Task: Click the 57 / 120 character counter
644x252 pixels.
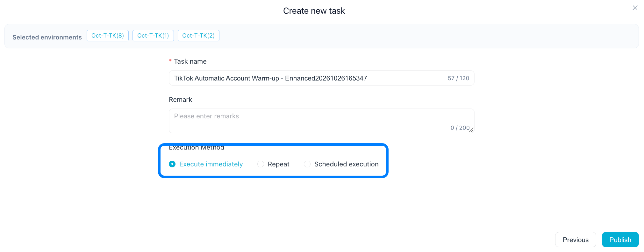Action: 458,78
